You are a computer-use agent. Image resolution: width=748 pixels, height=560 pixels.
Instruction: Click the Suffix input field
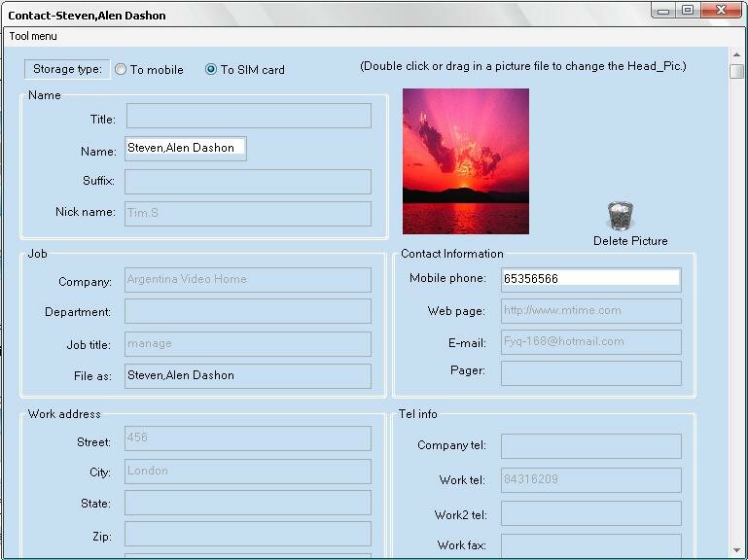248,182
